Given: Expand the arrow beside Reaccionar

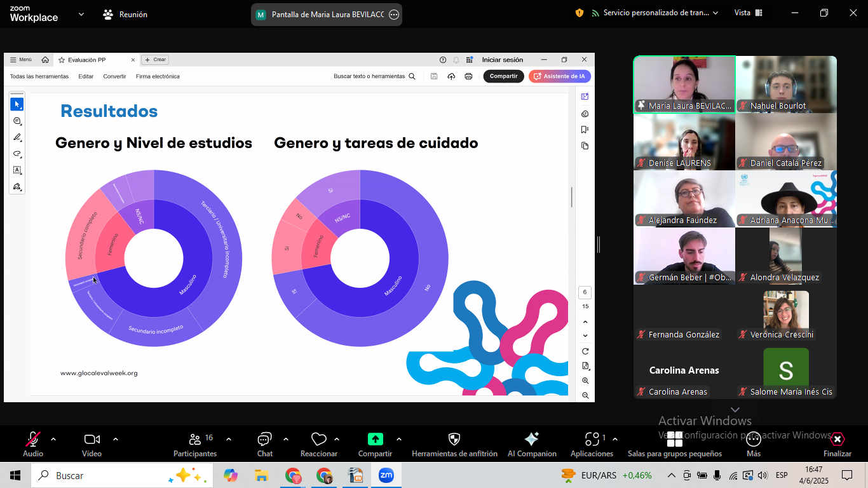Looking at the screenshot, I should point(337,439).
